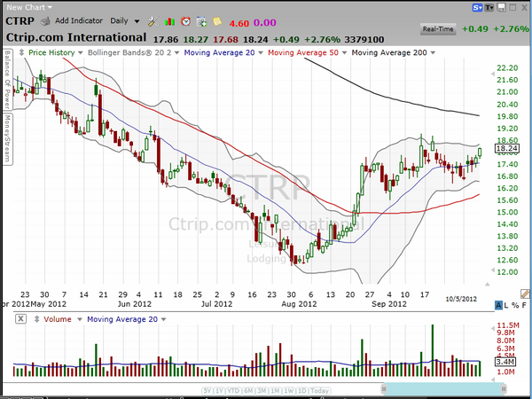The width and height of the screenshot is (532, 399).
Task: Click the small up arrow below price scale
Action: (487, 284)
